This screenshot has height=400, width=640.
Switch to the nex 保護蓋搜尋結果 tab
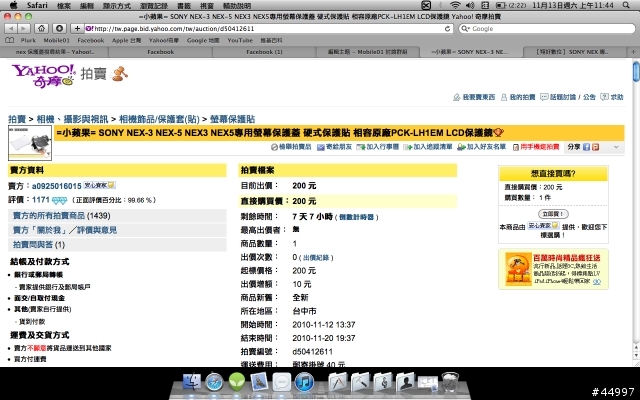coord(55,52)
